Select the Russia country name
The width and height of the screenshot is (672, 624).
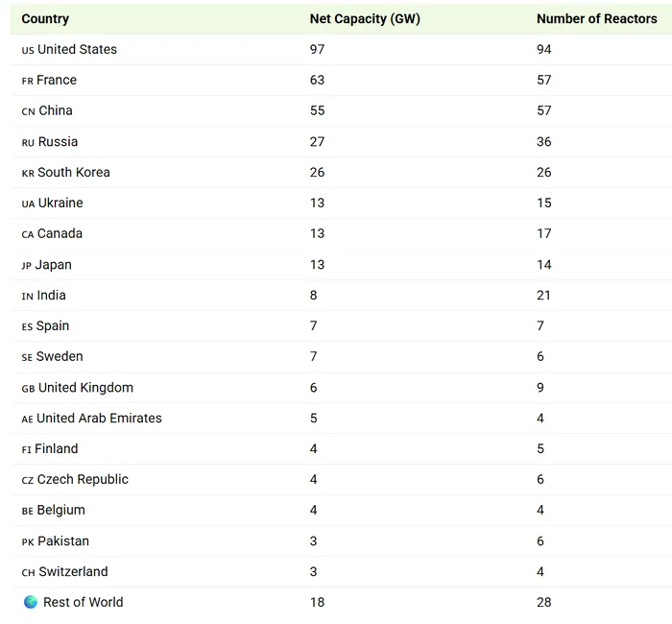click(59, 141)
